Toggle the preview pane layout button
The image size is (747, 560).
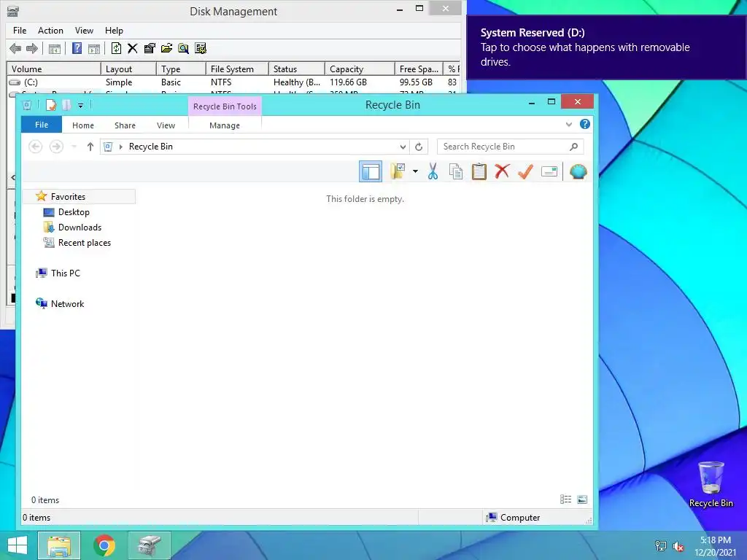[x=370, y=171]
